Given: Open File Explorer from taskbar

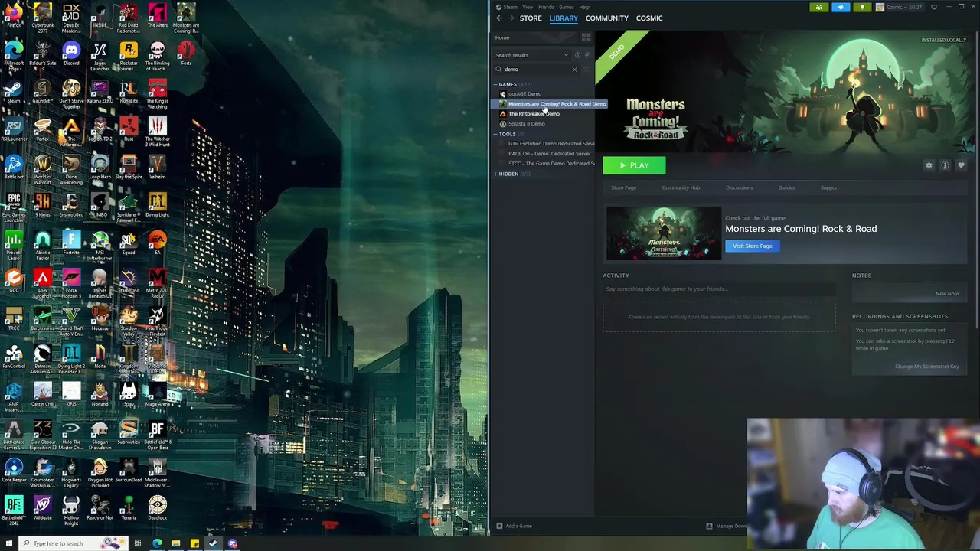Looking at the screenshot, I should [x=175, y=543].
